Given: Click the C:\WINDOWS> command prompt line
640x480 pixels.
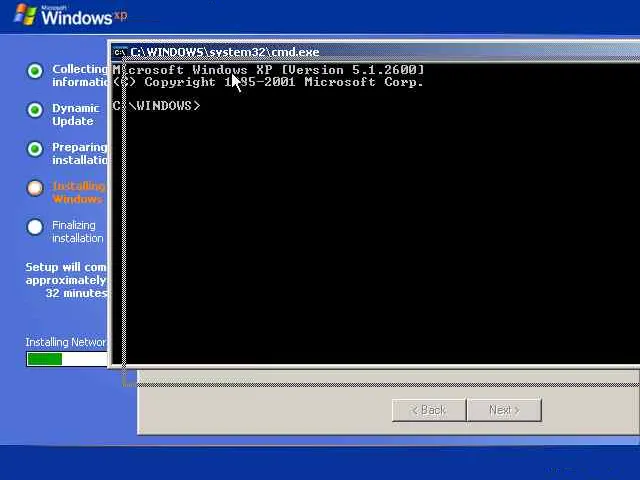Looking at the screenshot, I should coord(157,106).
